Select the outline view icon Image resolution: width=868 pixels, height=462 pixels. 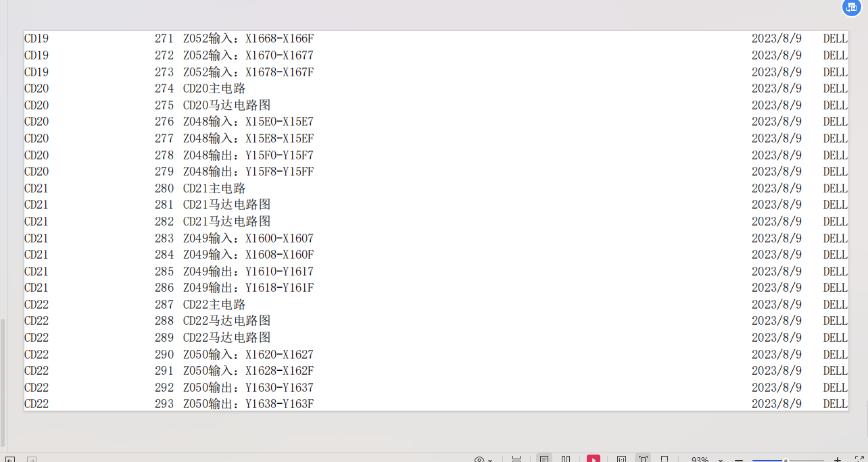[x=621, y=459]
